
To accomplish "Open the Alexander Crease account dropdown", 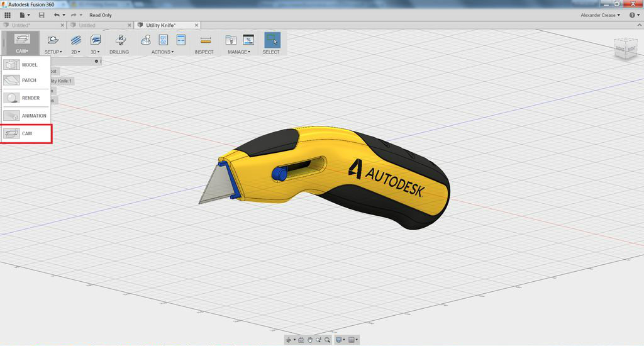I will point(600,15).
